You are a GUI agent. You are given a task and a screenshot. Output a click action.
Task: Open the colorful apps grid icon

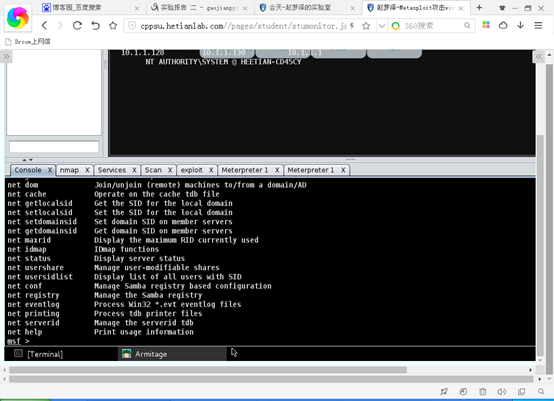[x=486, y=25]
